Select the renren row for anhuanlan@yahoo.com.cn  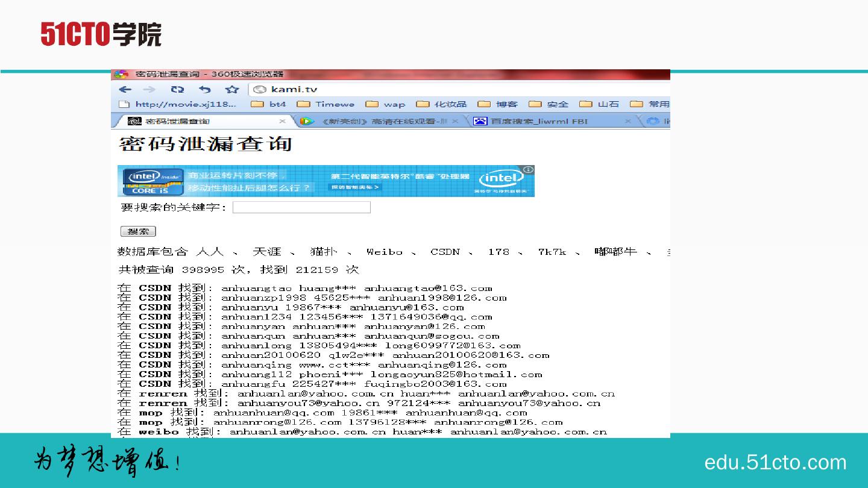[x=366, y=393]
